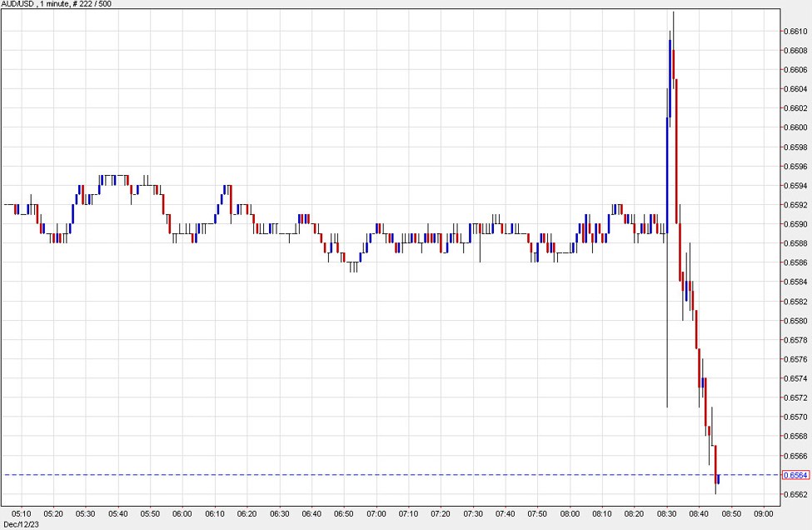The image size is (812, 530).
Task: Click the current price tag 0.6564
Action: (x=794, y=475)
